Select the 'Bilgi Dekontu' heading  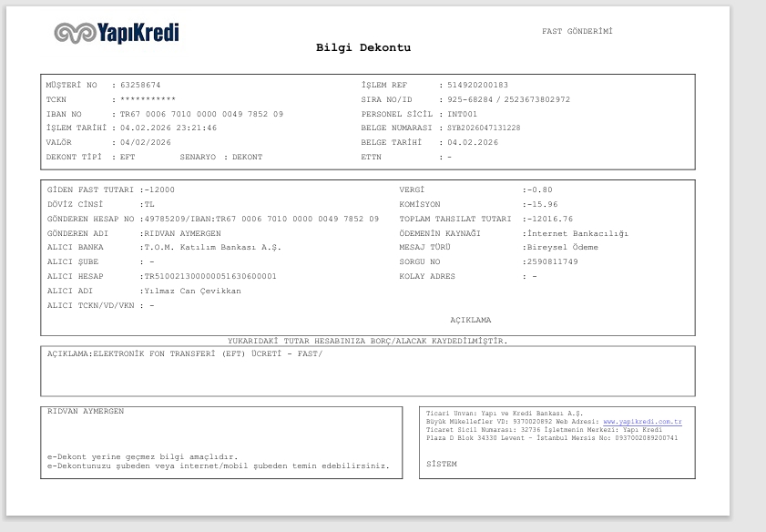(x=363, y=47)
